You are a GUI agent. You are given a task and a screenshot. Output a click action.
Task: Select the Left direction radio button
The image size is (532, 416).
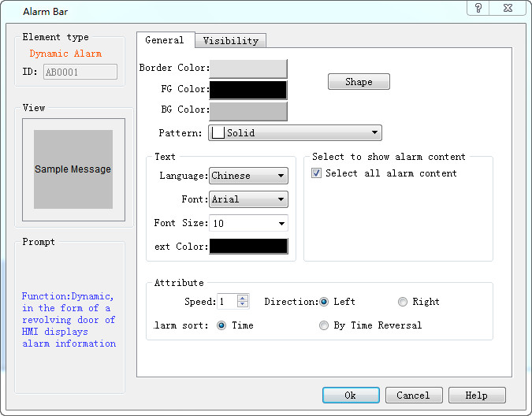324,302
